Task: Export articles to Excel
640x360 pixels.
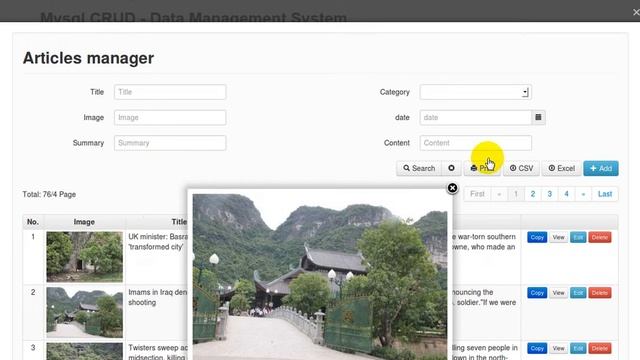Action: point(561,168)
